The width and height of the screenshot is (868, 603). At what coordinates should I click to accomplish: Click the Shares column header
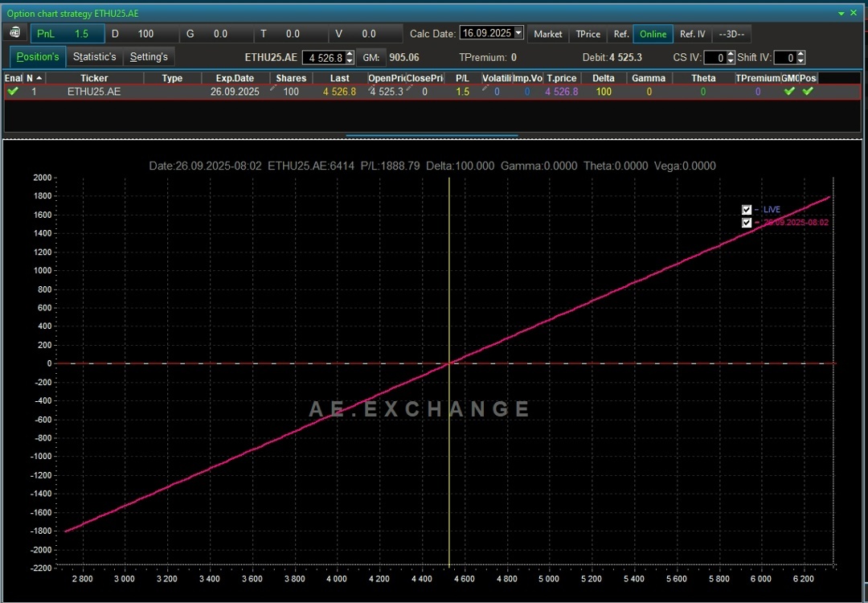pyautogui.click(x=291, y=78)
